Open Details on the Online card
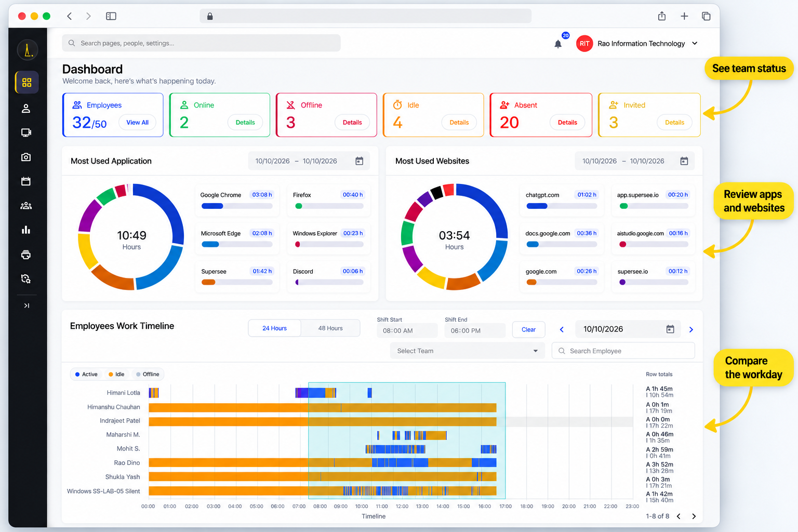 (x=245, y=123)
